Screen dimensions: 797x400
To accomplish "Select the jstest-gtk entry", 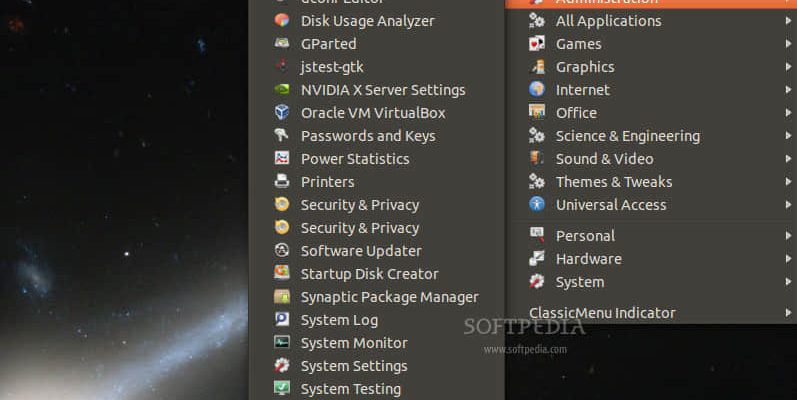I will click(377, 67).
